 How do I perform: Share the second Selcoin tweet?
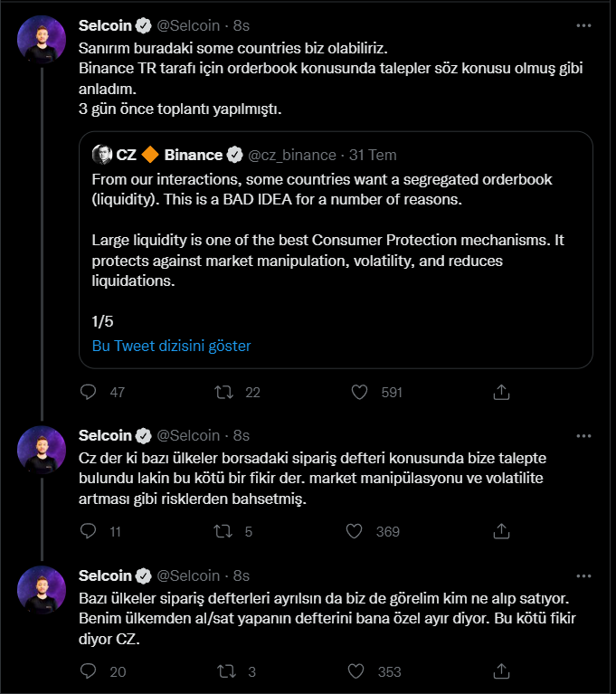coord(500,531)
